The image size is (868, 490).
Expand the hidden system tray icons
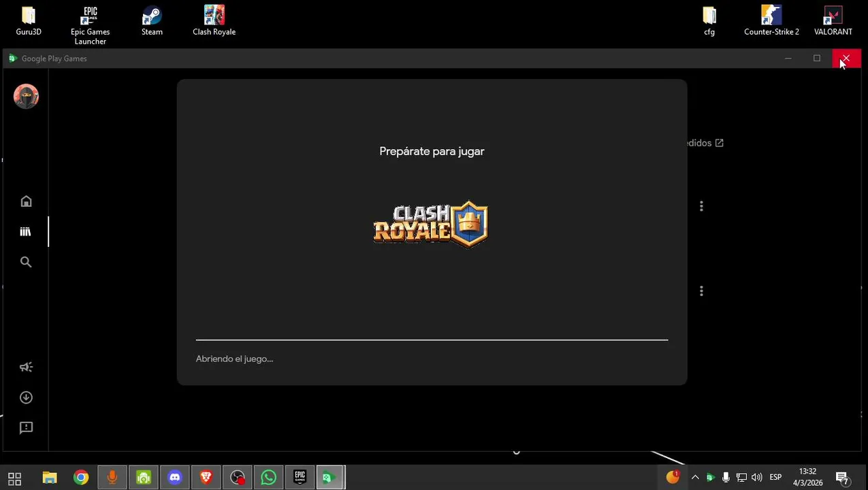coord(695,478)
